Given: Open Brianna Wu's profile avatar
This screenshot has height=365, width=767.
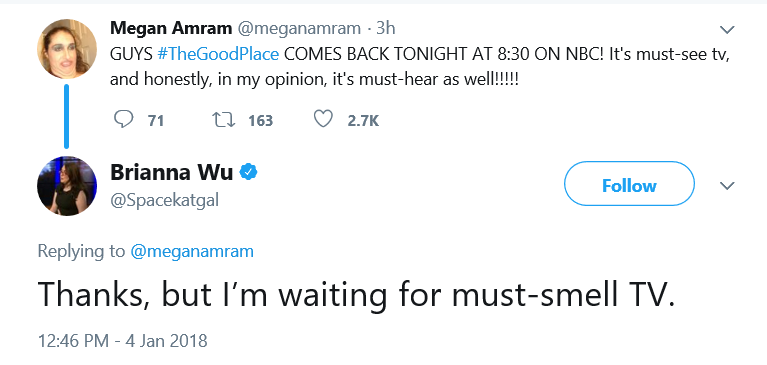Looking at the screenshot, I should [x=67, y=186].
